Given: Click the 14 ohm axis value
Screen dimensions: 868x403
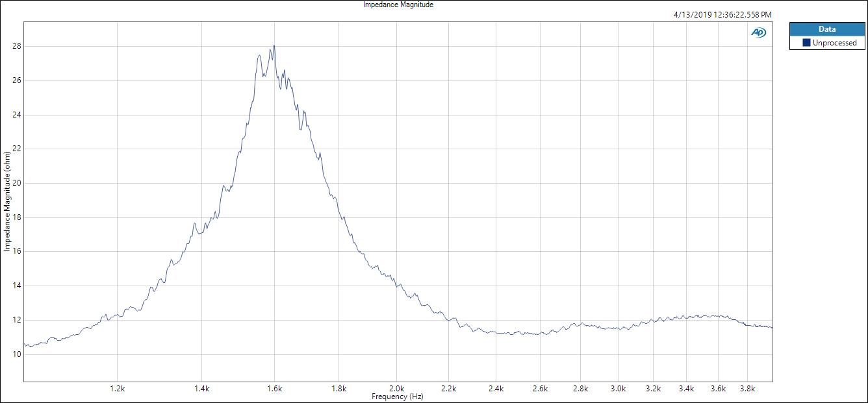Looking at the screenshot, I should (16, 286).
